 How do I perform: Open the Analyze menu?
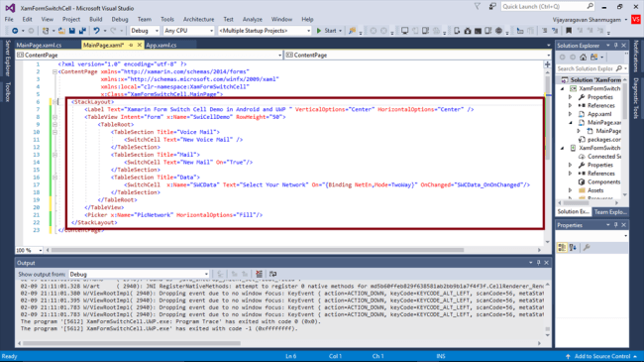tap(253, 19)
